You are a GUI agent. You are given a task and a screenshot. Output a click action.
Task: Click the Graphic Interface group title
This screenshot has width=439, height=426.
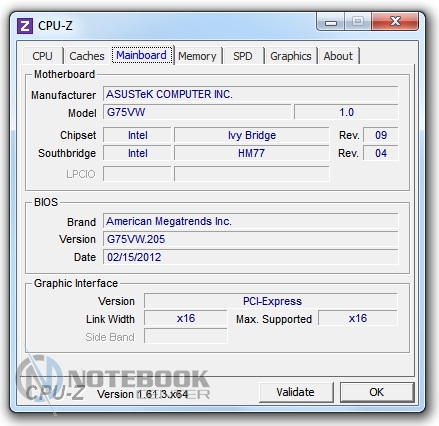[x=76, y=283]
